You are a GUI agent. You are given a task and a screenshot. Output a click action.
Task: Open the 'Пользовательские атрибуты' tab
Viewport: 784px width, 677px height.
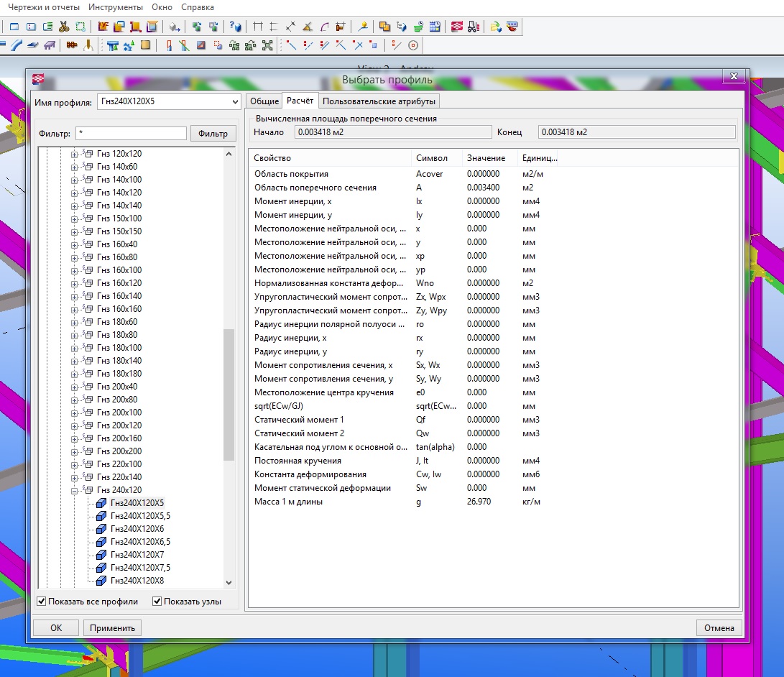pos(379,101)
